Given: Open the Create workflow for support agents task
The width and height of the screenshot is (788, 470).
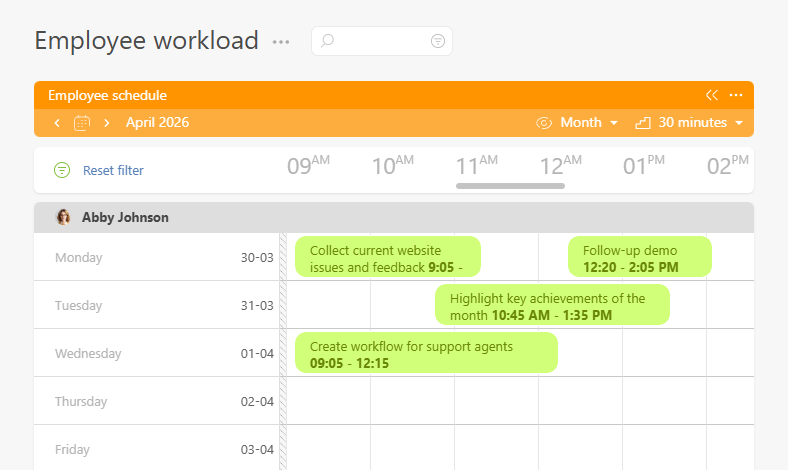Looking at the screenshot, I should [426, 353].
